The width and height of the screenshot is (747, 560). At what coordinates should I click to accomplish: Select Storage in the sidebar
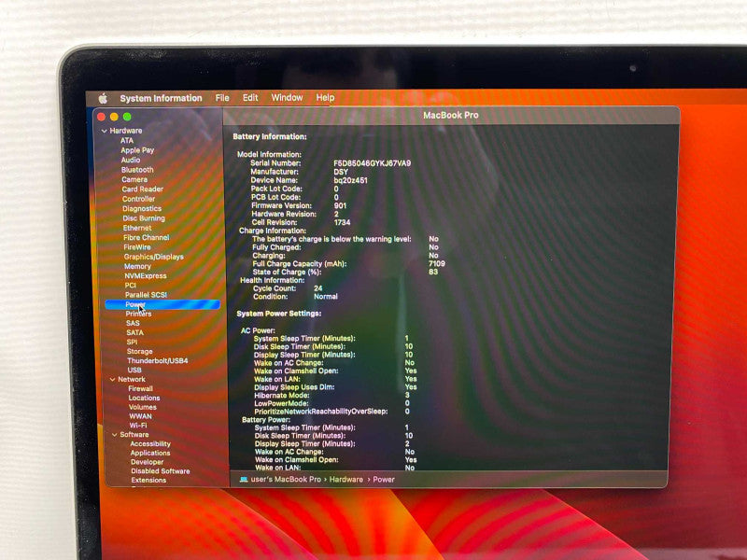tap(139, 352)
